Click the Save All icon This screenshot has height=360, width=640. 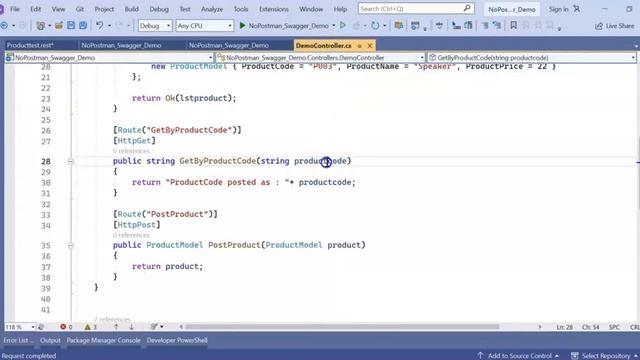pyautogui.click(x=83, y=26)
